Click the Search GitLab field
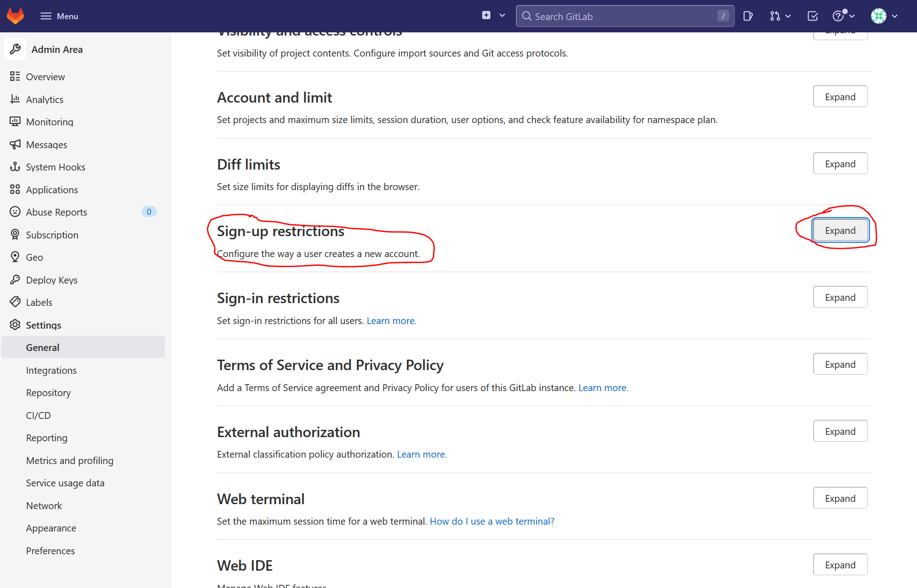Viewport: 917px width, 588px height. click(624, 16)
